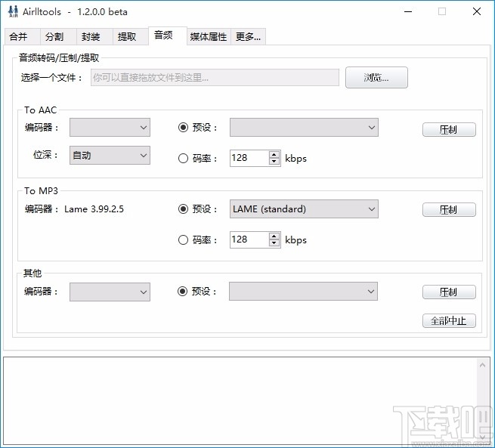Click the file path input field
This screenshot has height=448, width=495.
click(215, 77)
